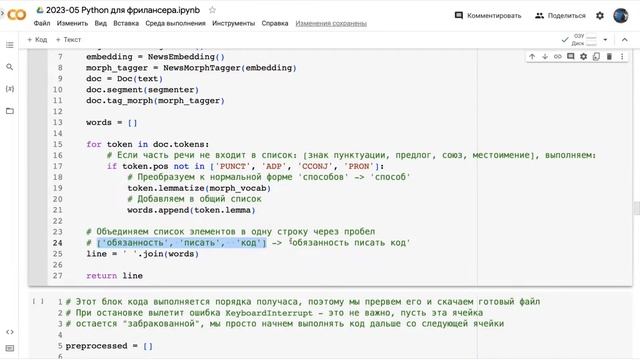Viewport: 640px width, 360px height.
Task: Click the Поделиться button
Action: point(560,16)
